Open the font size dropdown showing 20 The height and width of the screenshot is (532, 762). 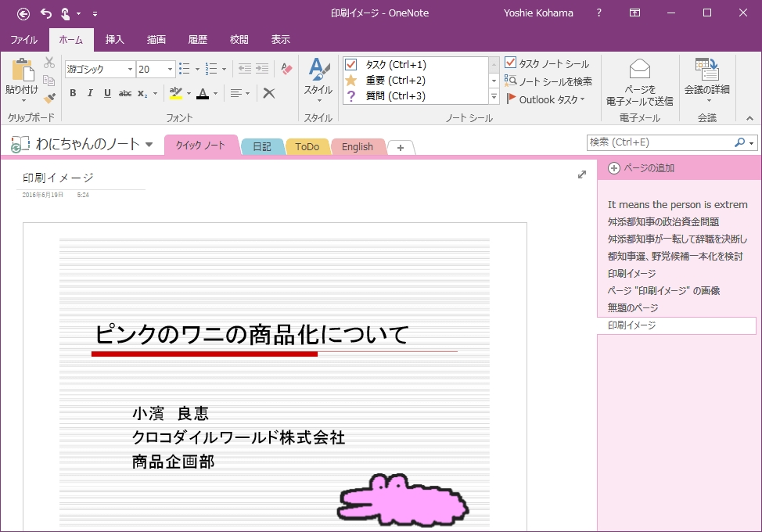170,69
